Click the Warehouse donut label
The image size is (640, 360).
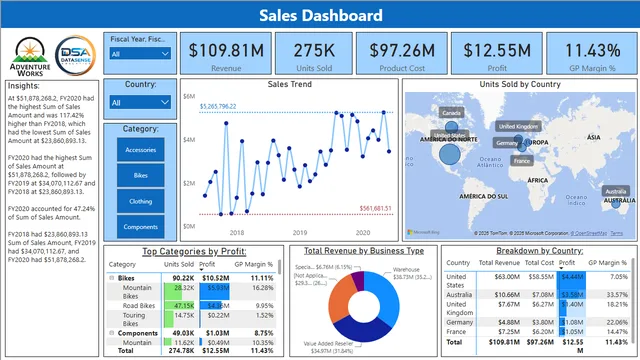point(411,273)
